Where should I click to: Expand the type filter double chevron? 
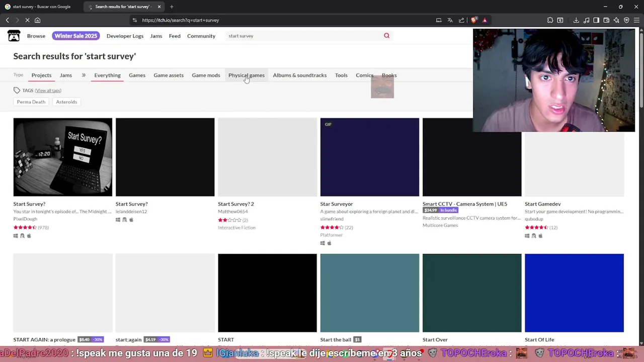pos(84,75)
